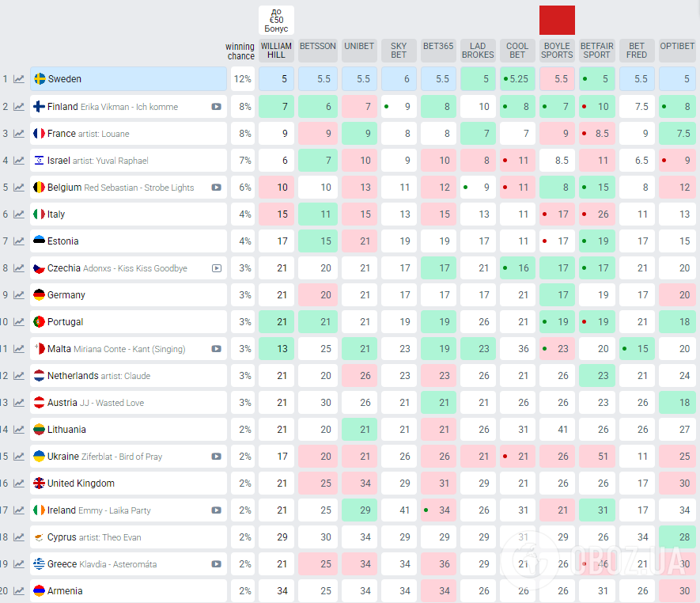Click the trend graph icon for Belgium

[x=19, y=188]
